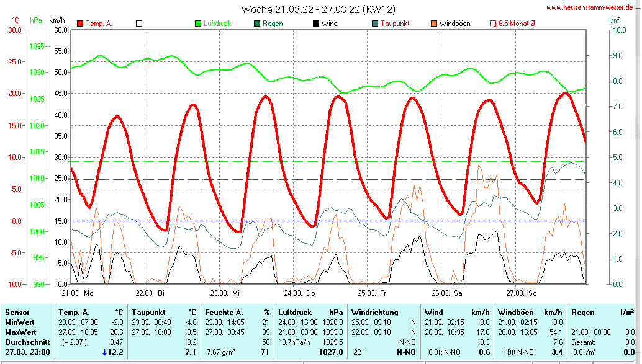Click the Windrichtung table header
This screenshot has height=364, width=642.
click(x=374, y=312)
